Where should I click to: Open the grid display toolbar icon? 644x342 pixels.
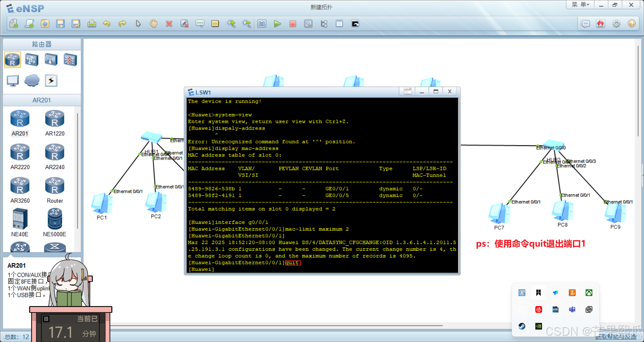339,23
